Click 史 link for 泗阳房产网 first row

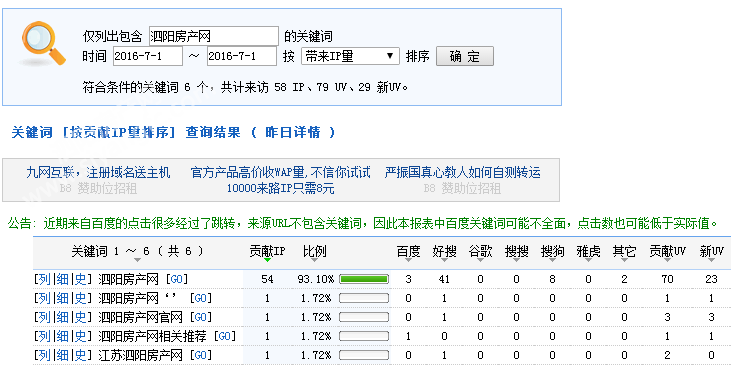click(x=81, y=280)
